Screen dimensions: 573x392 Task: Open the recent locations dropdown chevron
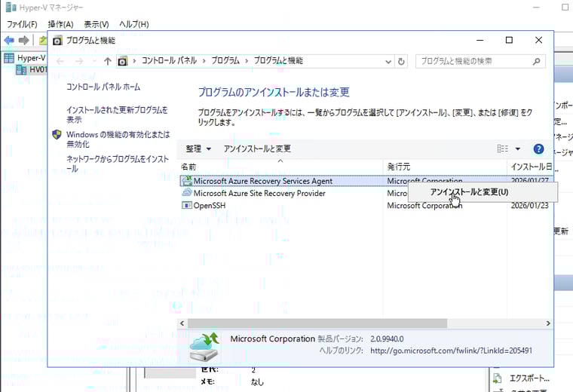pyautogui.click(x=95, y=61)
